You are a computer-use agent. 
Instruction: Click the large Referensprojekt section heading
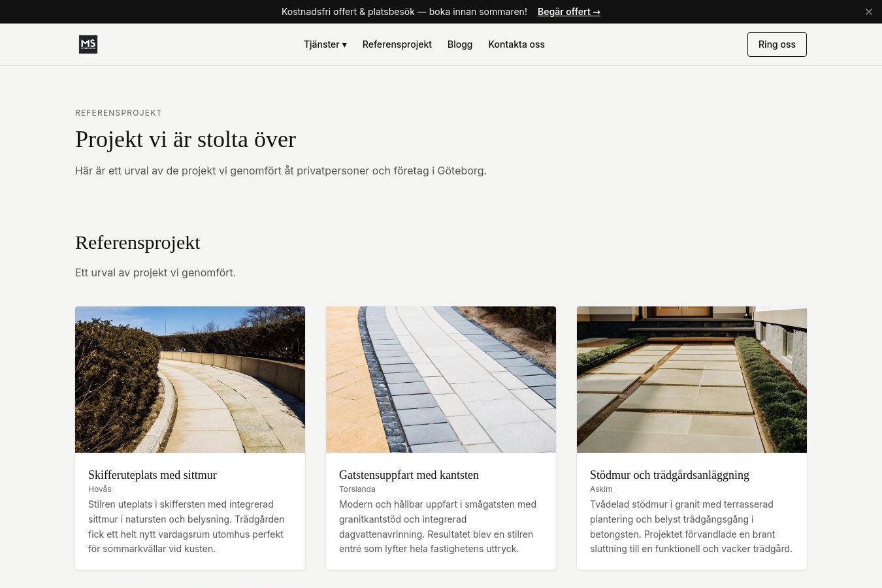pyautogui.click(x=138, y=242)
